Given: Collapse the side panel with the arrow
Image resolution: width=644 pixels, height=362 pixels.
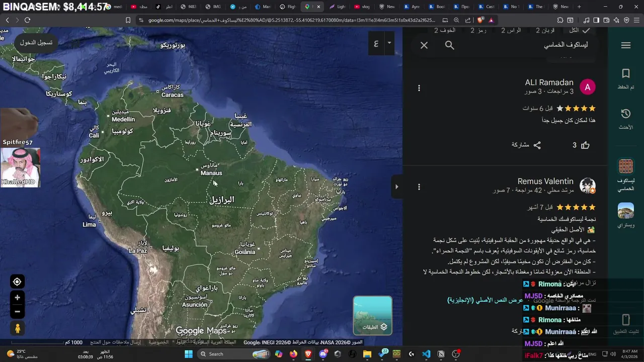Looking at the screenshot, I should pyautogui.click(x=396, y=187).
